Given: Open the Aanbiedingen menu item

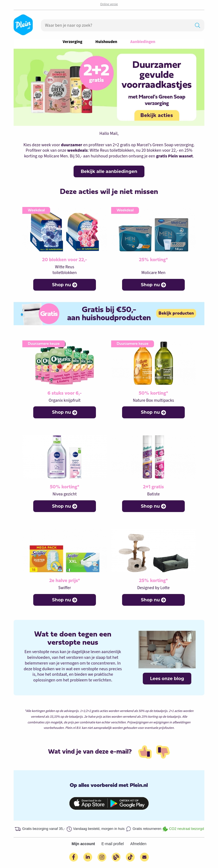Looking at the screenshot, I should click(x=143, y=42).
